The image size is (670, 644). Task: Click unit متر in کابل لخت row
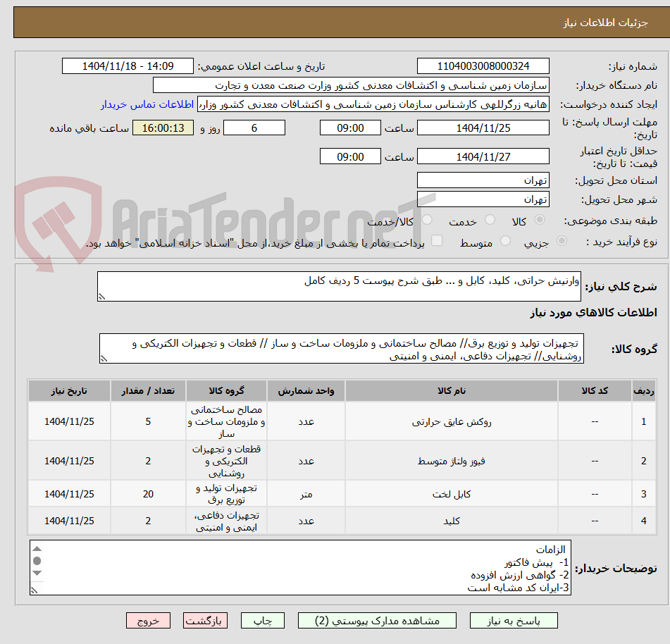coord(306,494)
